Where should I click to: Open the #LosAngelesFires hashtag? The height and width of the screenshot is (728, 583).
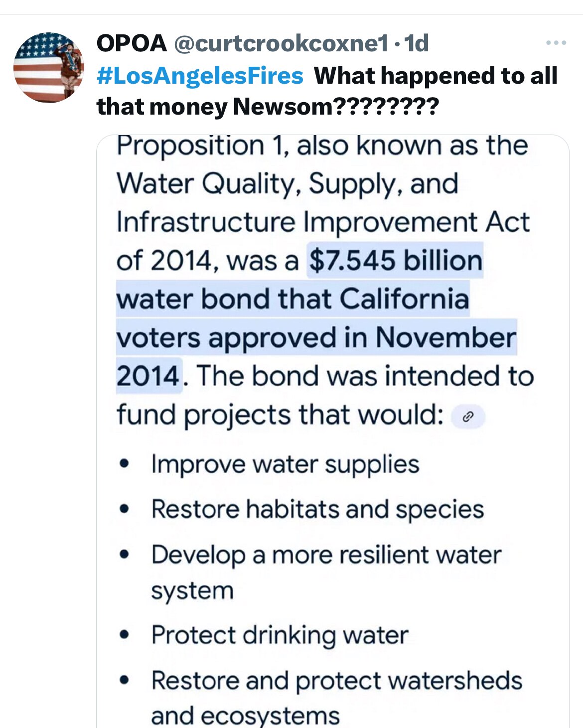[199, 76]
